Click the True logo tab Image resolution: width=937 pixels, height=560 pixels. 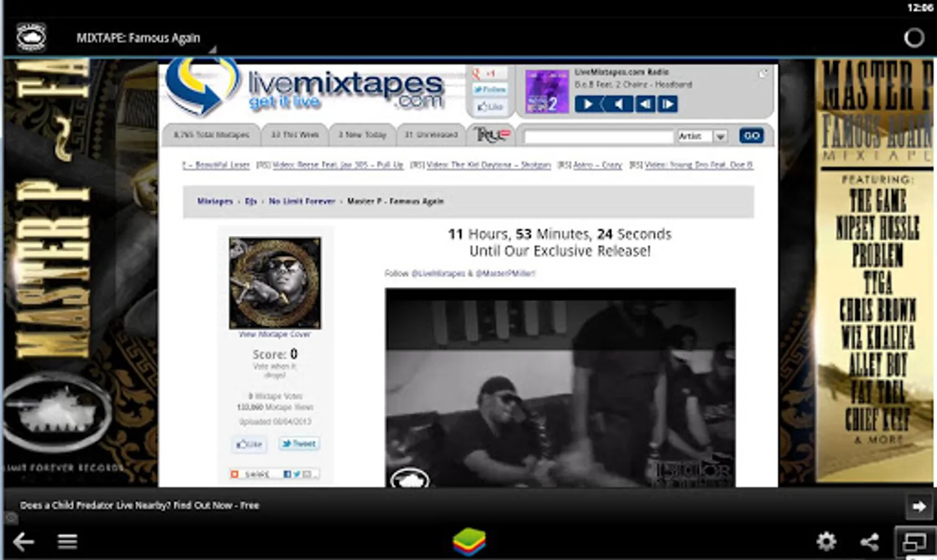click(x=492, y=134)
